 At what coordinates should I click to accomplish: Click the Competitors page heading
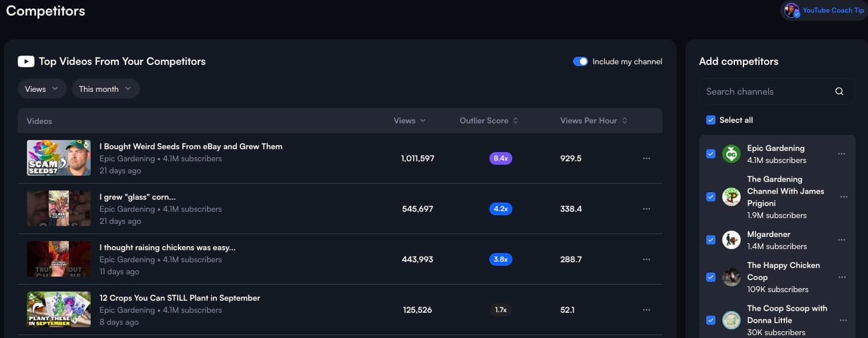coord(45,10)
